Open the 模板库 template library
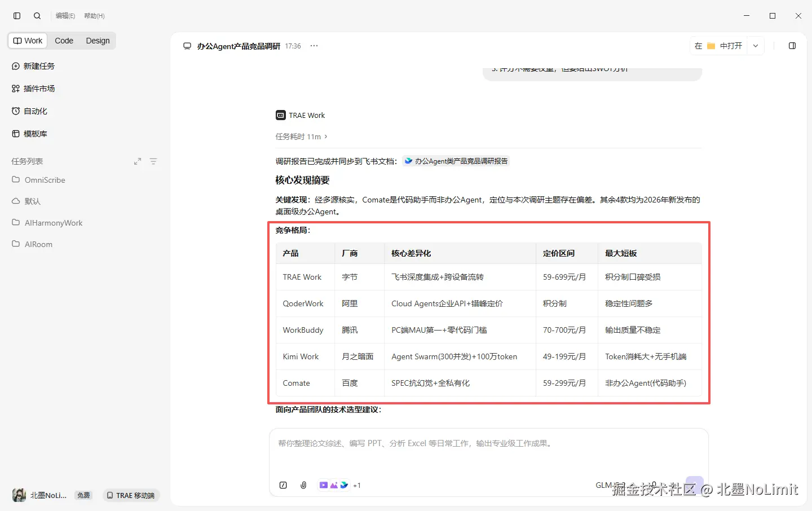Image resolution: width=812 pixels, height=511 pixels. [x=29, y=134]
